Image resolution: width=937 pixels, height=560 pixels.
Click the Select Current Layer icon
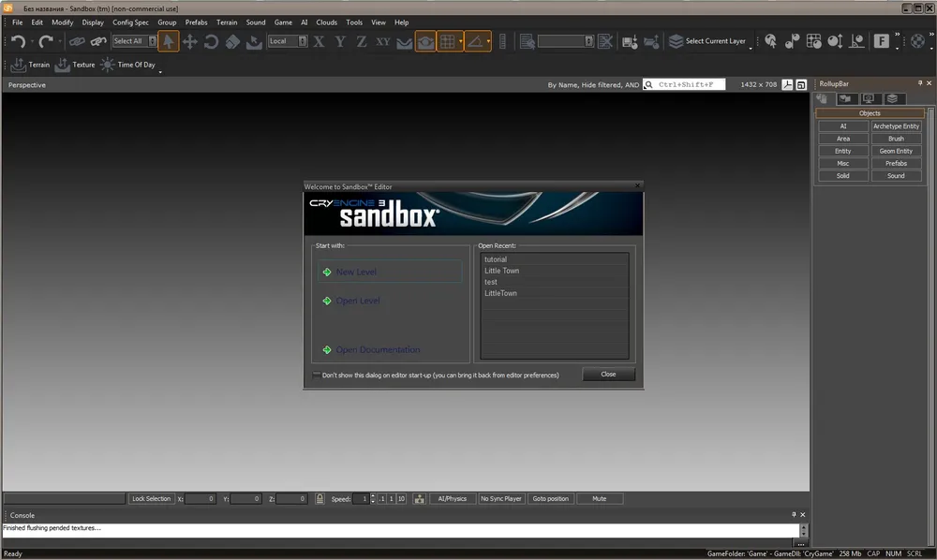(x=676, y=41)
